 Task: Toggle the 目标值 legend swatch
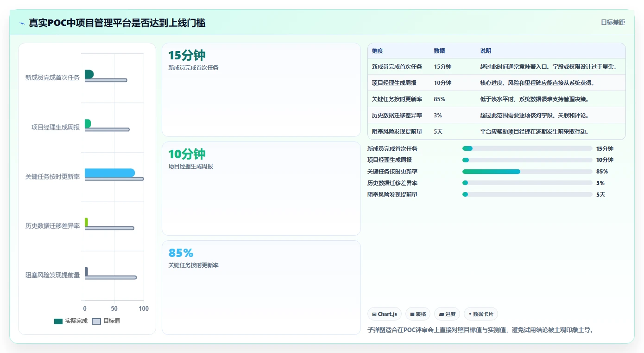point(96,321)
